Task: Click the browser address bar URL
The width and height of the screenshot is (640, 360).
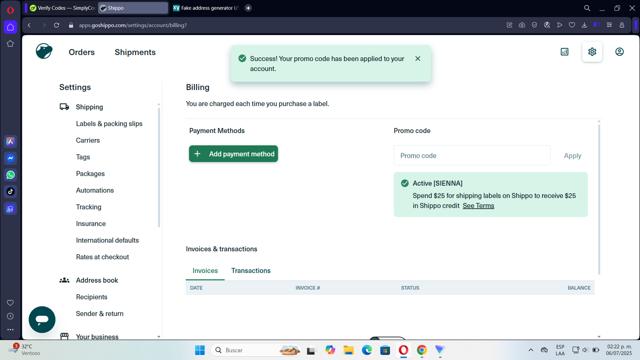Action: point(133,25)
